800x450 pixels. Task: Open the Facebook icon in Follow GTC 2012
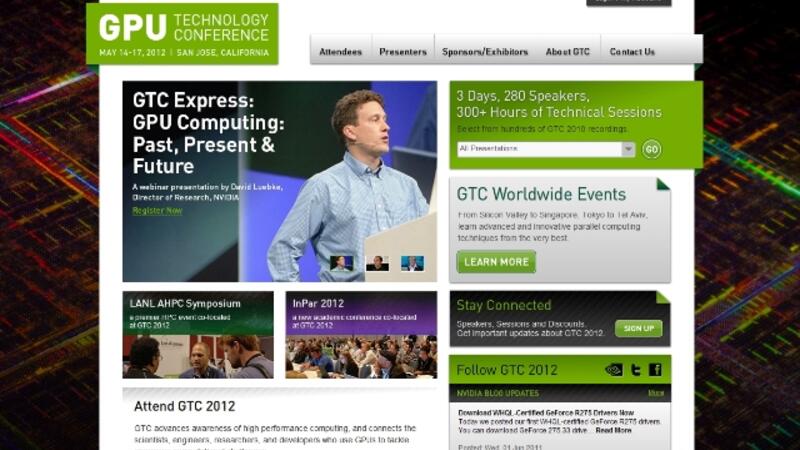coord(655,370)
